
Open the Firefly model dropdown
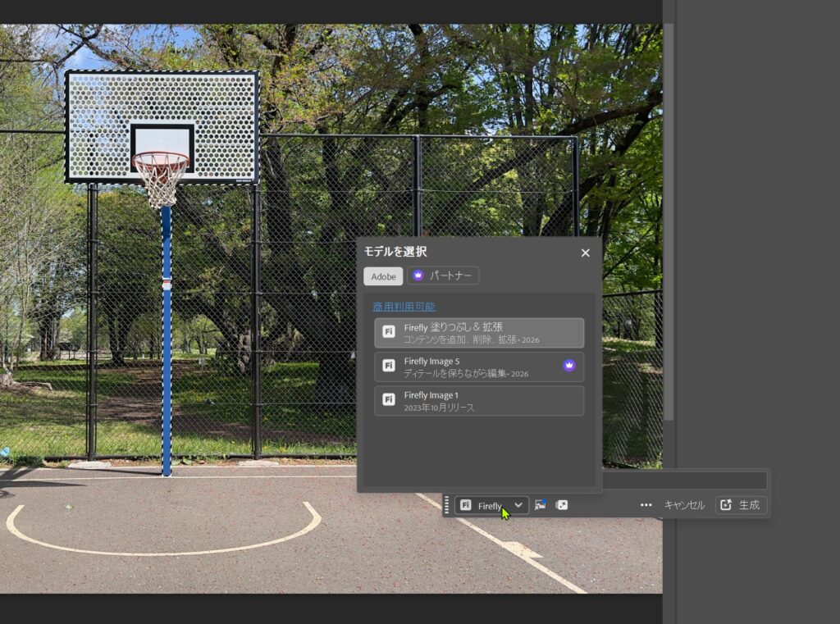(492, 505)
